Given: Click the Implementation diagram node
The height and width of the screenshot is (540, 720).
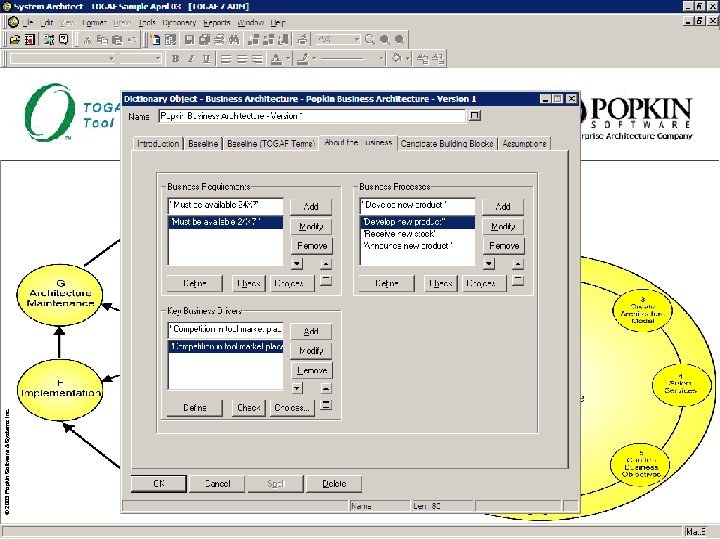Looking at the screenshot, I should (x=60, y=389).
